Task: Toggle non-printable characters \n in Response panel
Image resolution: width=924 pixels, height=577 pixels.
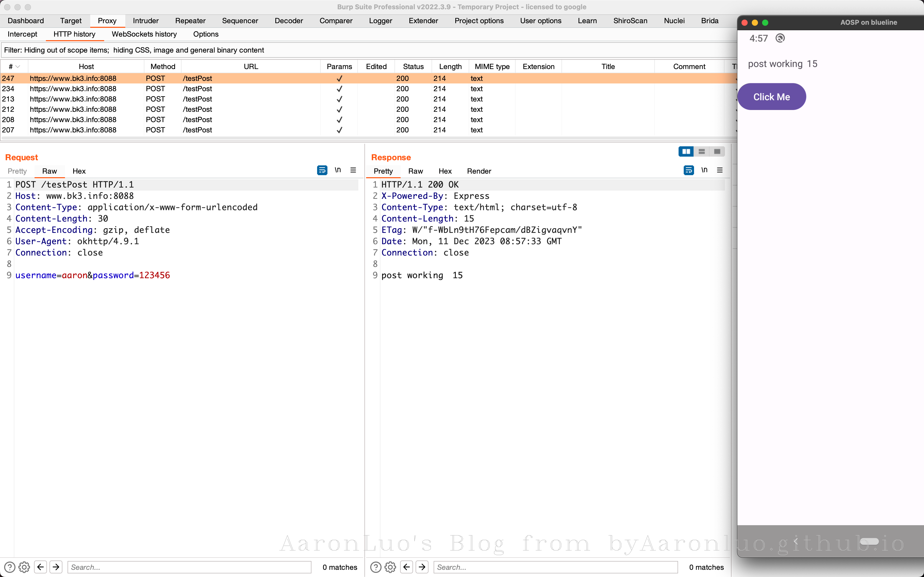Action: [x=704, y=170]
